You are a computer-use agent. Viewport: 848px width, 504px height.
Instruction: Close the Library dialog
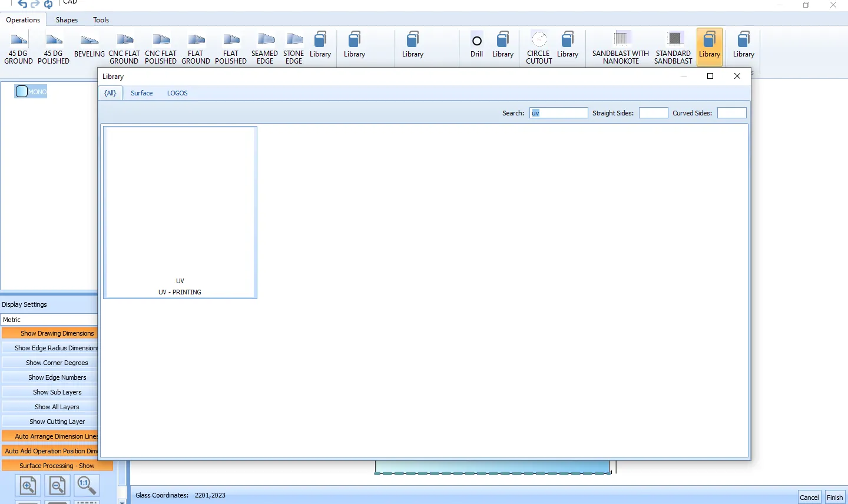(x=737, y=76)
